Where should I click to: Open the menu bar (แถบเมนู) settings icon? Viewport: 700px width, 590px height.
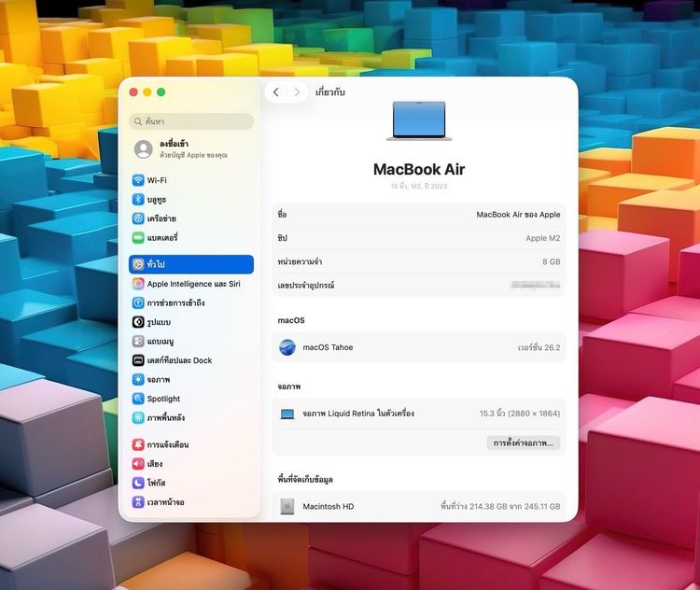[138, 342]
